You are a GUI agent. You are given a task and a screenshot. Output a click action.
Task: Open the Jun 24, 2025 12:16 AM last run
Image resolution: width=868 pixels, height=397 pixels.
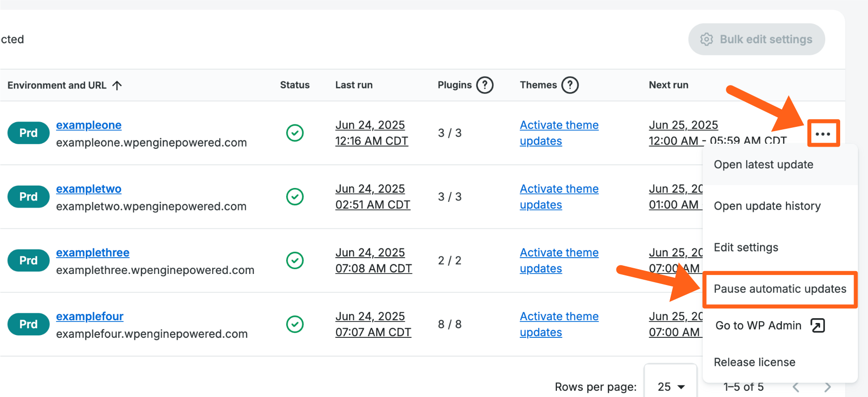tap(371, 133)
